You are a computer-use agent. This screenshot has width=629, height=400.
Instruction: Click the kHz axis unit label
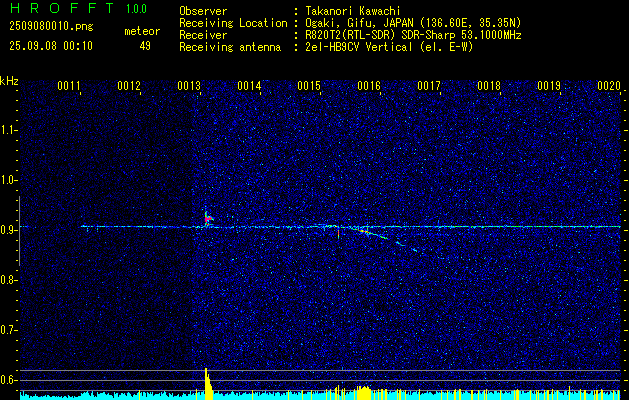point(9,81)
